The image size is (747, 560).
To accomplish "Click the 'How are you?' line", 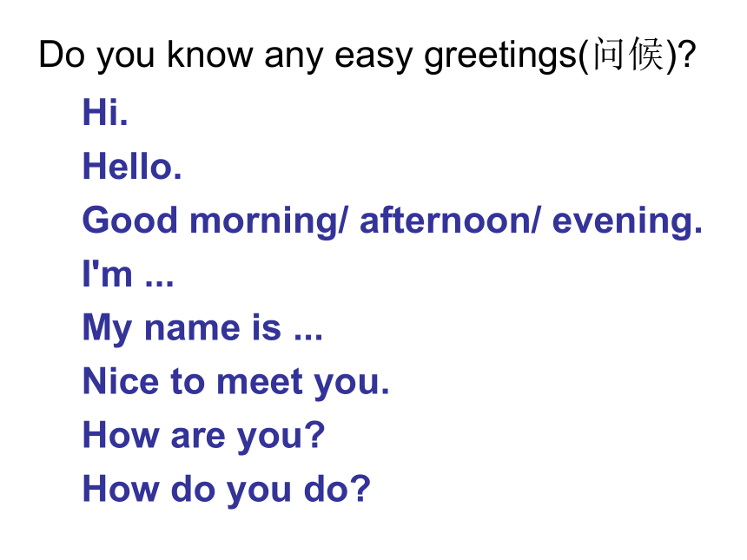I will tap(203, 437).
